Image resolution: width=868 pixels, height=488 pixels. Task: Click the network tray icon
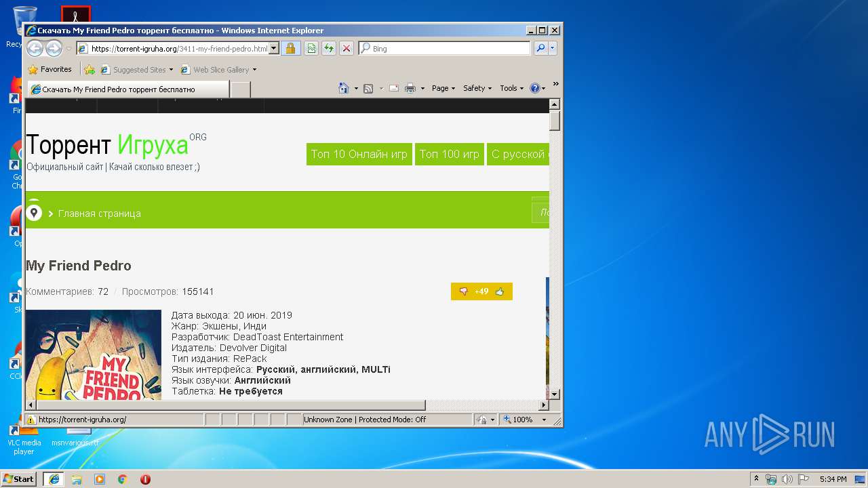[771, 479]
